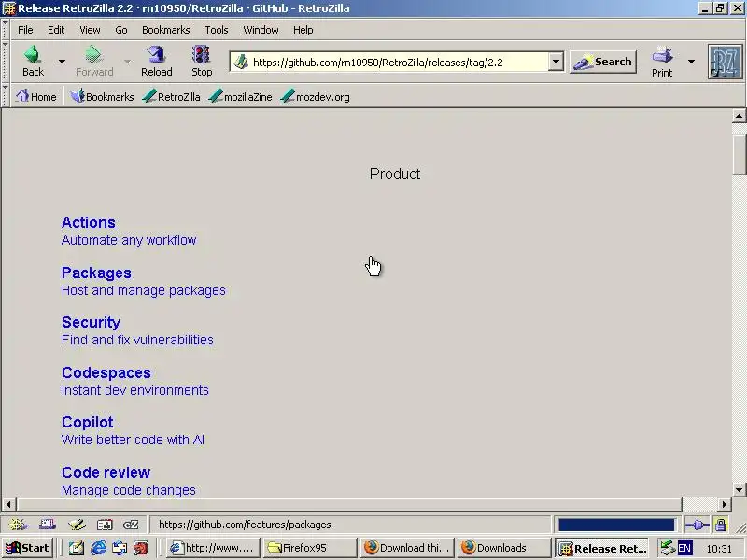Open the Security link
The width and height of the screenshot is (747, 560).
tap(91, 322)
